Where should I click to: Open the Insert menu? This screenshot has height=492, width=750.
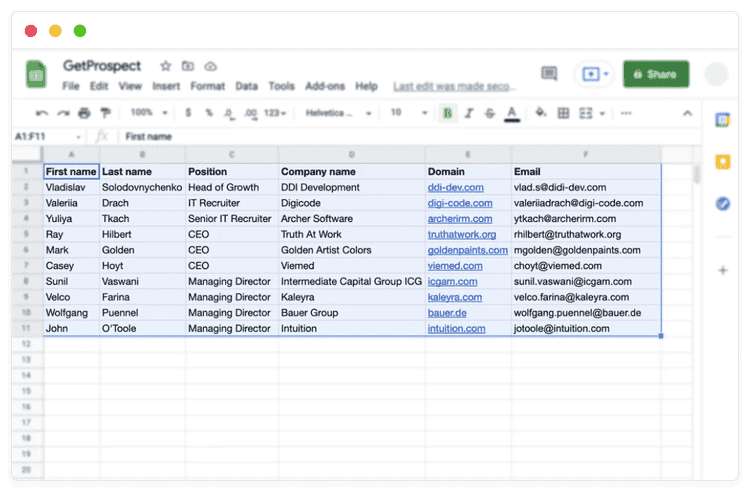click(x=166, y=86)
